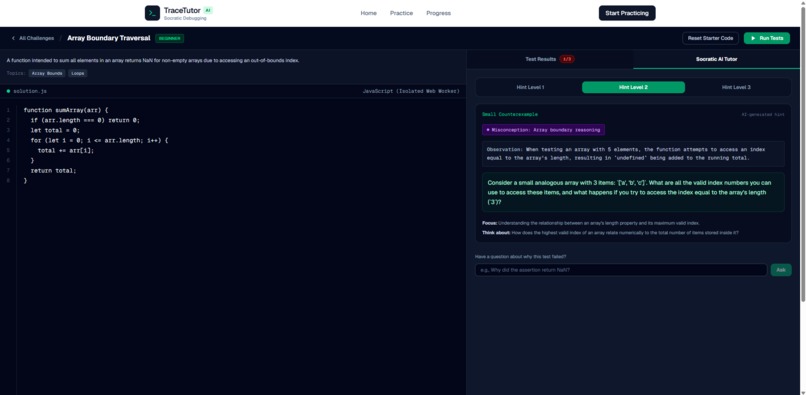
Task: Click the question input field
Action: [621, 270]
